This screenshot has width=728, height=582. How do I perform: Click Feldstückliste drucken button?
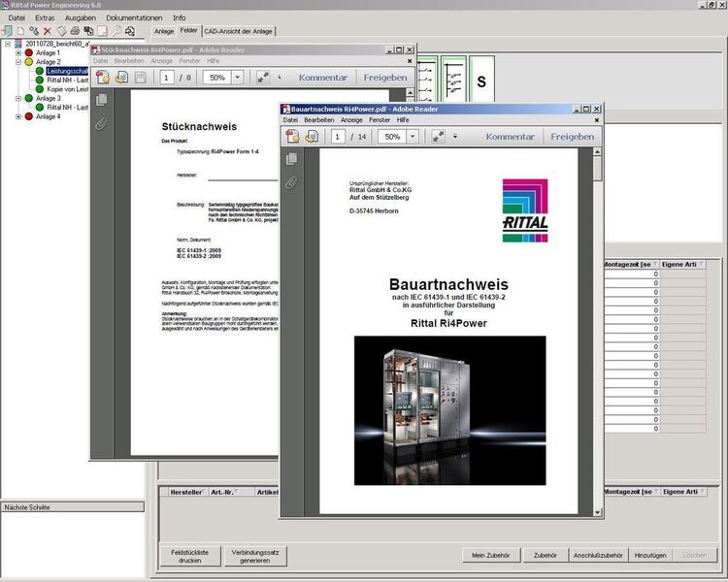tap(190, 556)
